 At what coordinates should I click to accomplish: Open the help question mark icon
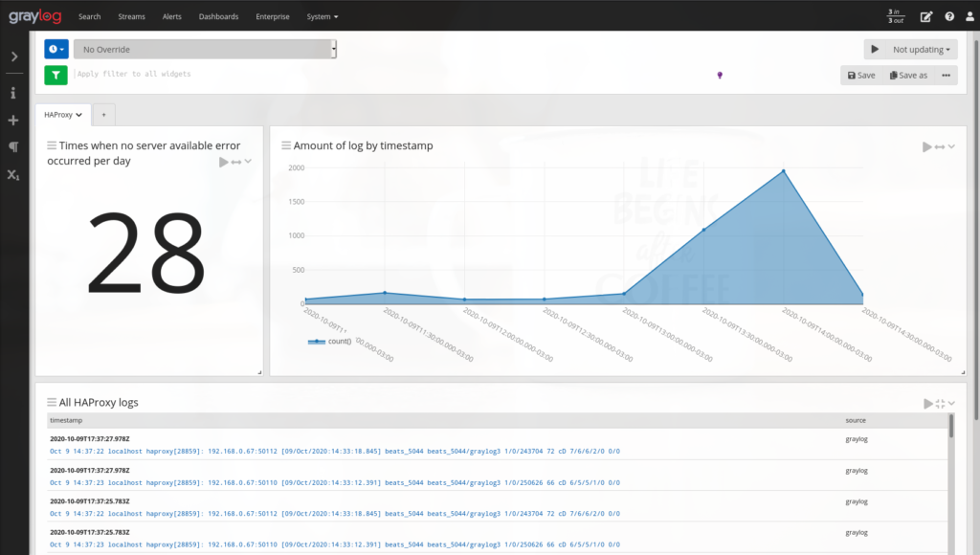pos(949,16)
